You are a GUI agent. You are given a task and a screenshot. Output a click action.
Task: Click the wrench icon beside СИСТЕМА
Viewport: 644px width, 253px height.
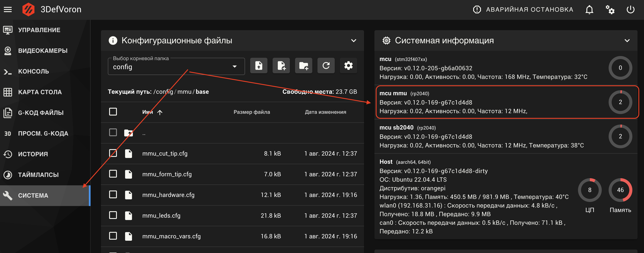click(x=8, y=195)
